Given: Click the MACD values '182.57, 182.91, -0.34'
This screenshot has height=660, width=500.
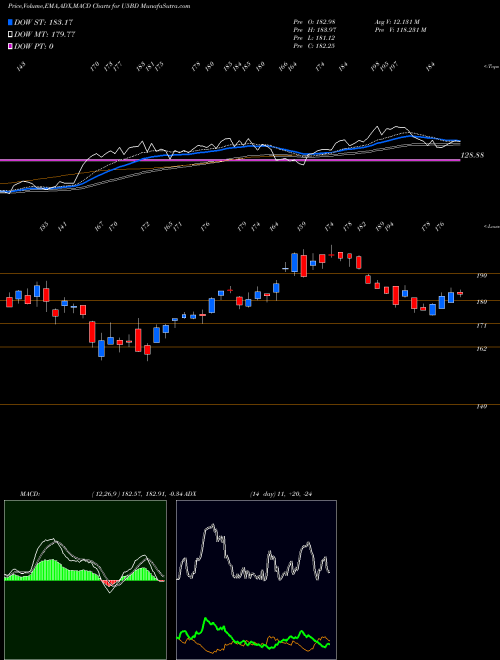Looking at the screenshot, I should tap(152, 494).
